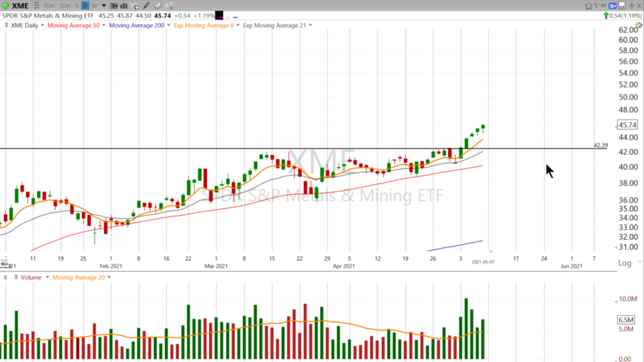Close the XME chart window
Viewport: 644px width, 362px height.
pos(639,6)
